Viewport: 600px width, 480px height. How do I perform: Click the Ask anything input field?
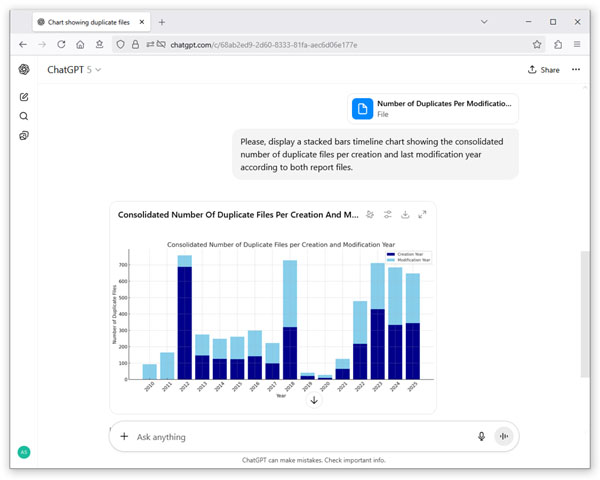pos(302,437)
